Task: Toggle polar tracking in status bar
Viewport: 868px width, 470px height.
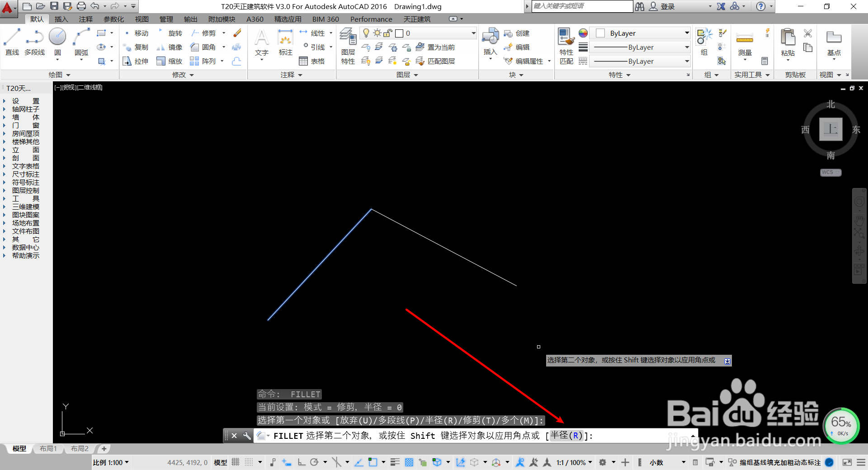Action: (314, 462)
